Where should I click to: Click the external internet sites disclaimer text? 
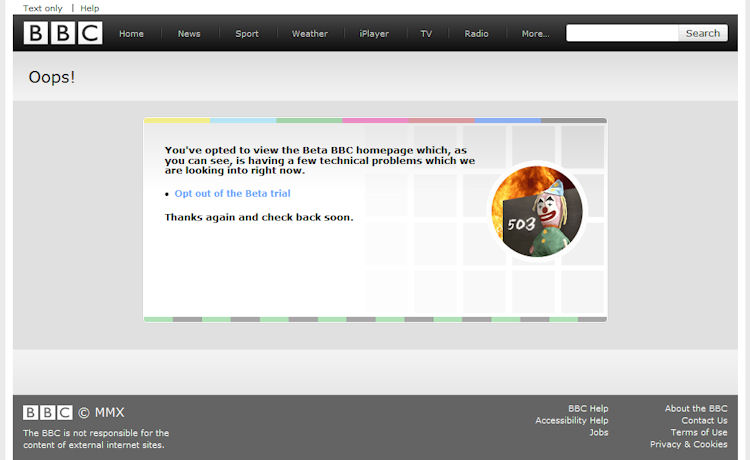click(96, 438)
